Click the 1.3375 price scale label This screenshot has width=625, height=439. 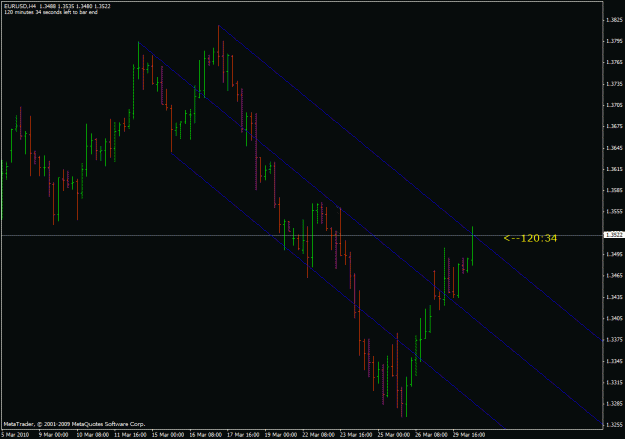point(614,340)
